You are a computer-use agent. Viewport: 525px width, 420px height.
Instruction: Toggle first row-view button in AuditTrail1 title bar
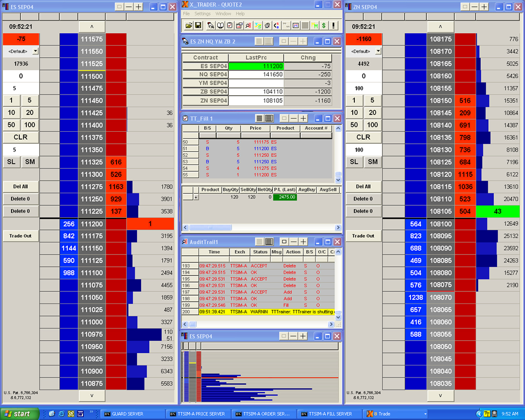click(x=259, y=242)
